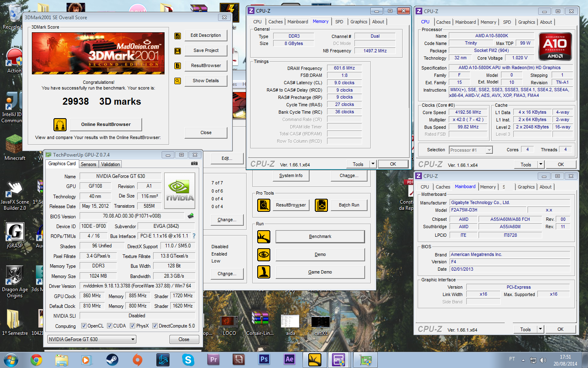Viewport: 588px width, 368px height.
Task: Click OK in CPU-Z Memory window
Action: coord(393,164)
